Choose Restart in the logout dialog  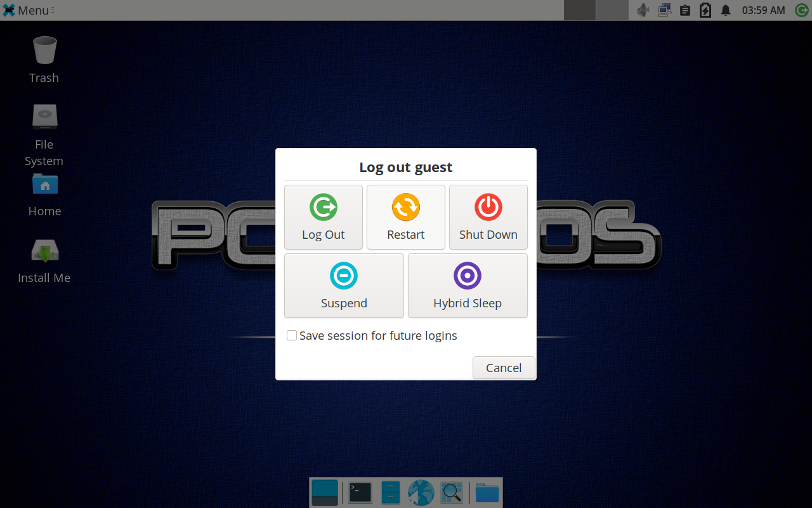(406, 217)
